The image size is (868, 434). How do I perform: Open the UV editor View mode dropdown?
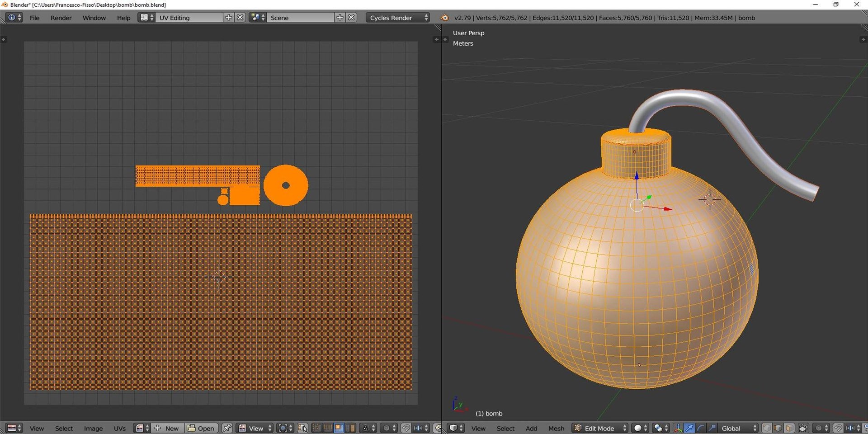pyautogui.click(x=255, y=428)
